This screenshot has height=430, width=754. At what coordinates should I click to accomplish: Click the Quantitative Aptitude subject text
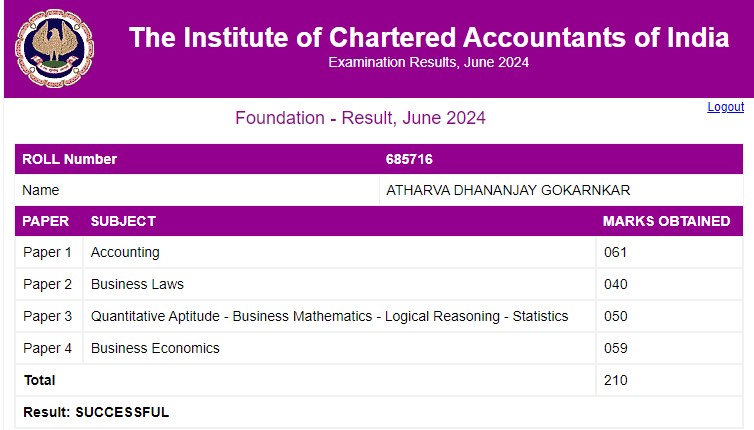(329, 316)
